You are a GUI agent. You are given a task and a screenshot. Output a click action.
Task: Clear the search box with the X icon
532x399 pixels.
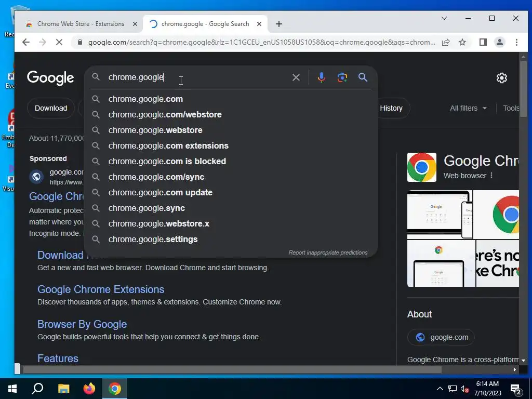(x=296, y=78)
